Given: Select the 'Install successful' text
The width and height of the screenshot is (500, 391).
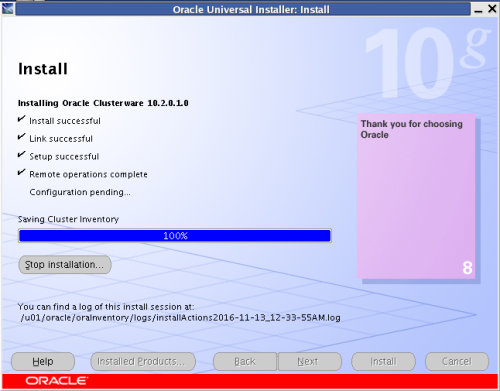Looking at the screenshot, I should point(65,121).
